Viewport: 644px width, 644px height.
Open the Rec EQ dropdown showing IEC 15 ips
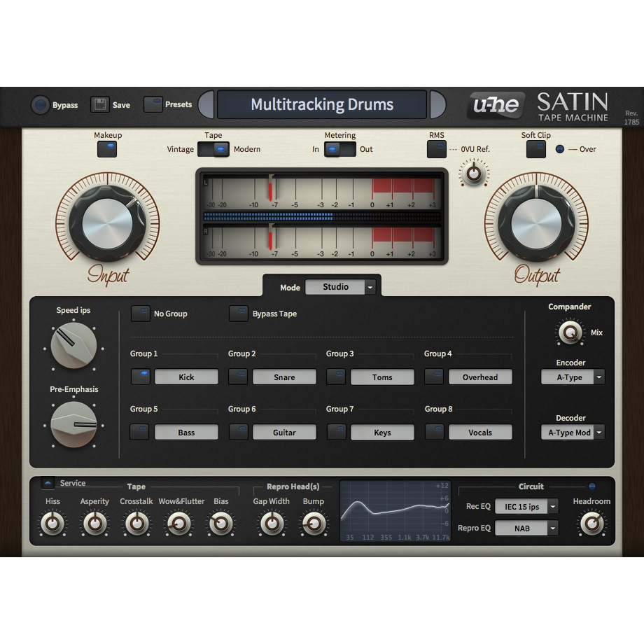[526, 507]
